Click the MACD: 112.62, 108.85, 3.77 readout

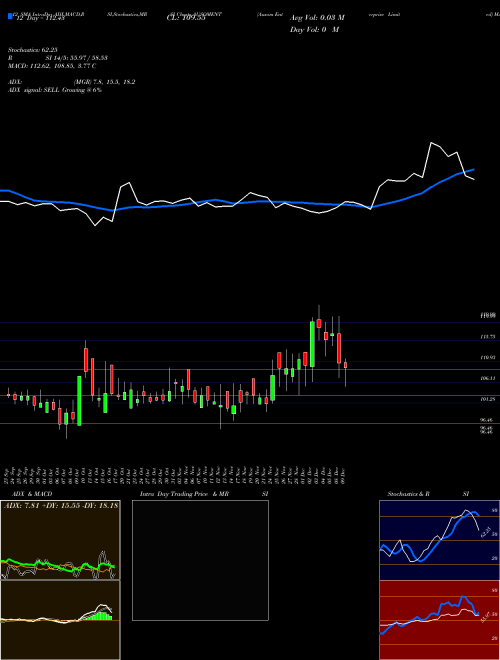coord(51,66)
